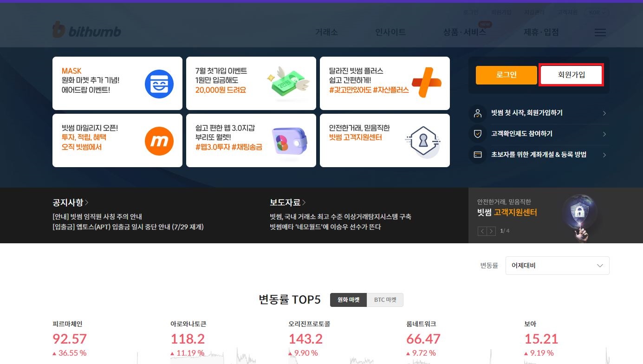The image size is (643, 364).
Task: Open the 어제대비 dropdown
Action: point(557,265)
